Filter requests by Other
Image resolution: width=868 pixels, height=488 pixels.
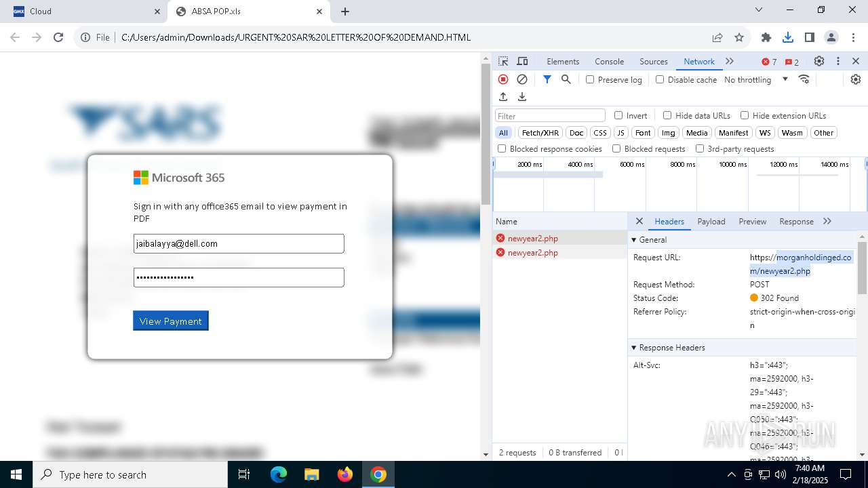point(824,133)
